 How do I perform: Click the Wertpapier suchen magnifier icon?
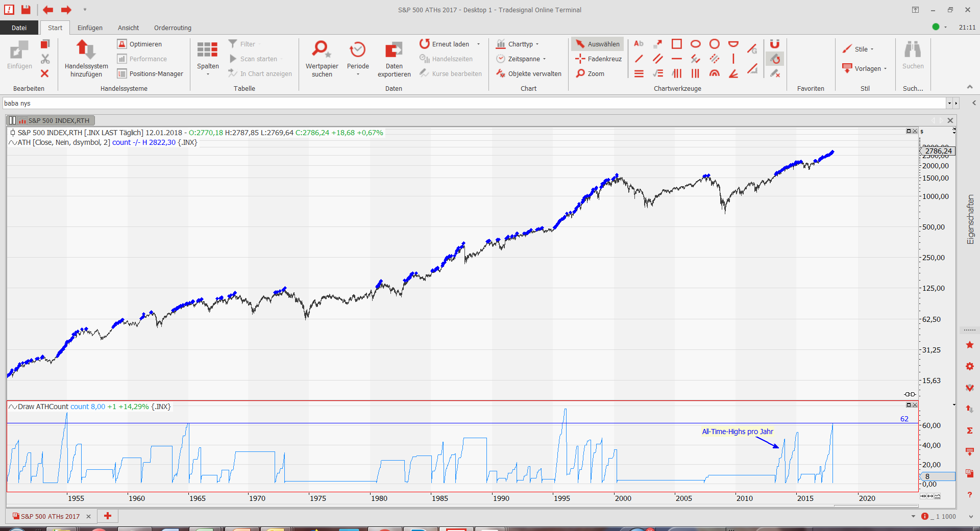click(x=322, y=50)
